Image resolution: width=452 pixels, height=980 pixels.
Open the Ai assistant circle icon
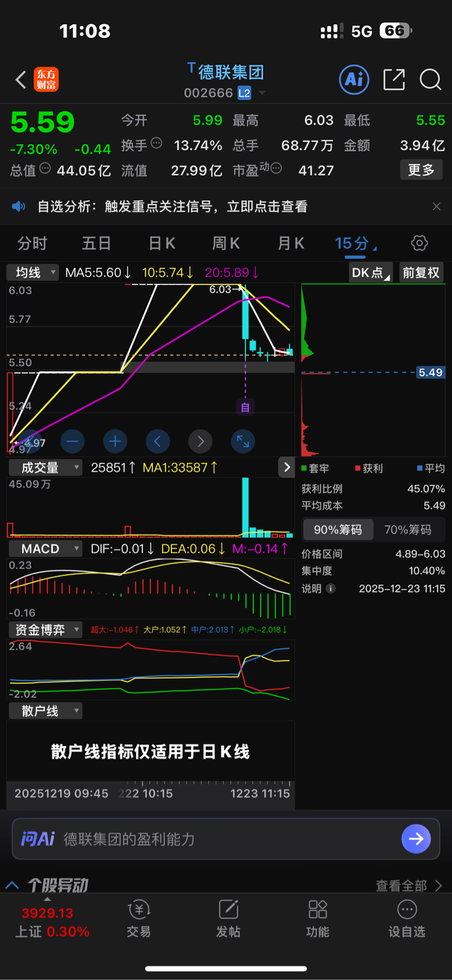(x=354, y=79)
